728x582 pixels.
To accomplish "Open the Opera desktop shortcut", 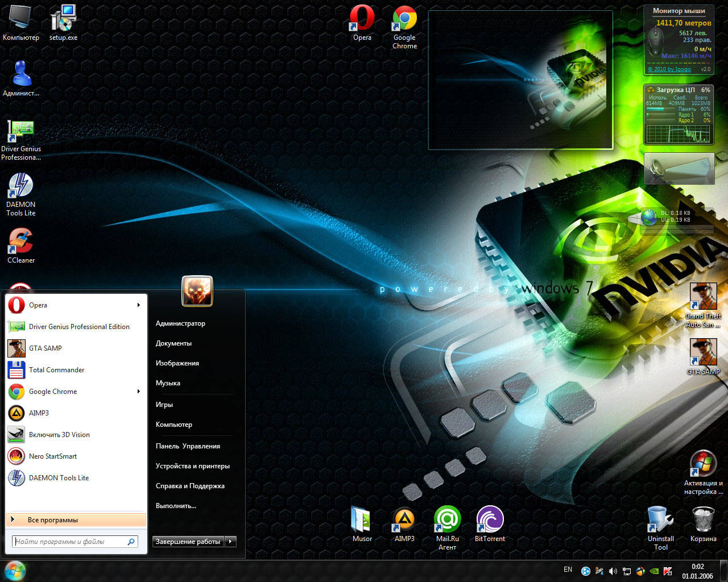I will click(x=362, y=23).
